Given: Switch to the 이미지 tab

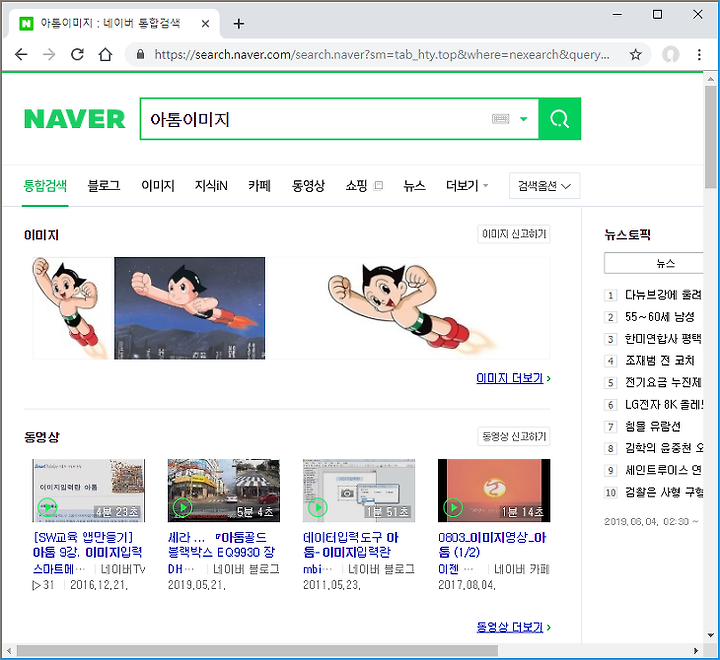Looking at the screenshot, I should (x=158, y=186).
